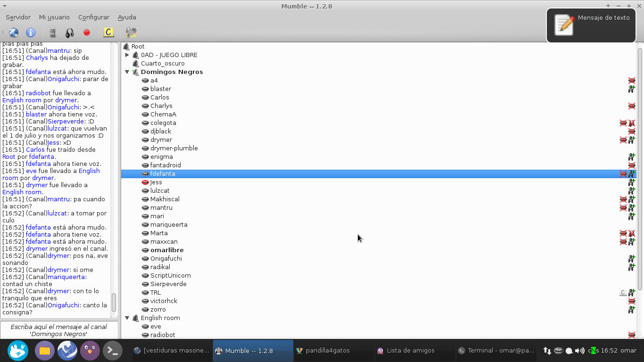644x362 pixels.
Task: Click the deafened headphones icon on colegota's row
Action: [x=632, y=123]
